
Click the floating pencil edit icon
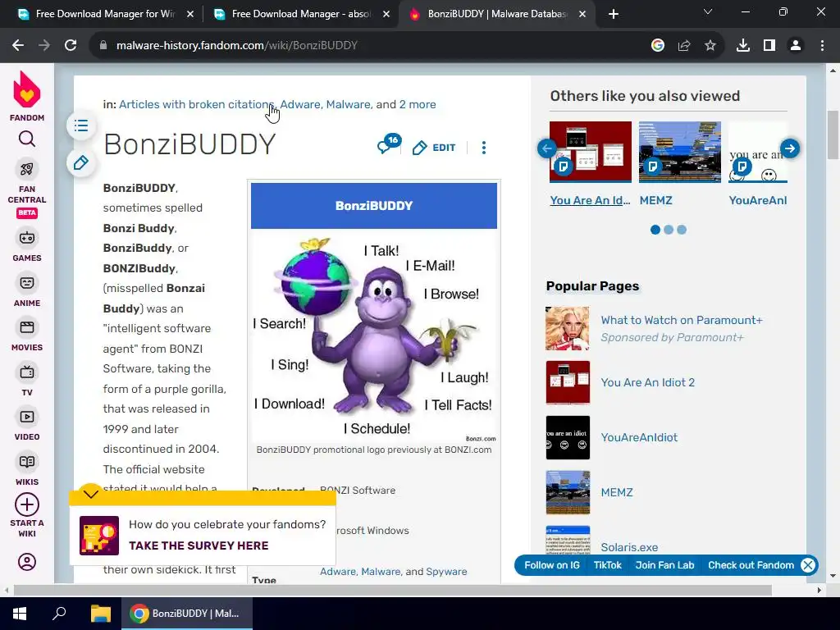pos(81,162)
